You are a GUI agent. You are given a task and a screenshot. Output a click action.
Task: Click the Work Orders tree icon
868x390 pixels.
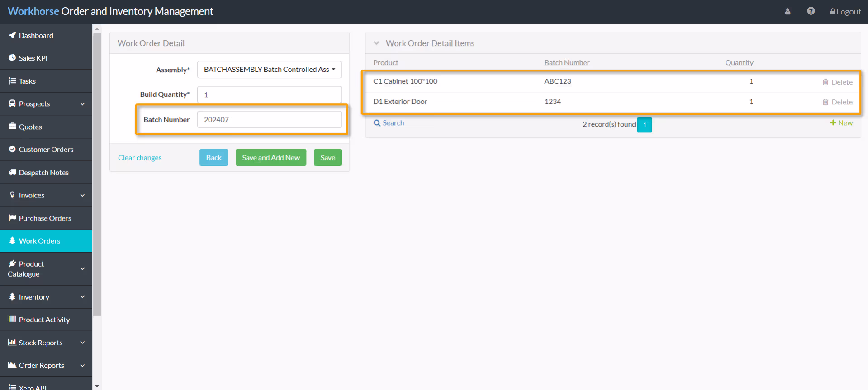pos(12,240)
